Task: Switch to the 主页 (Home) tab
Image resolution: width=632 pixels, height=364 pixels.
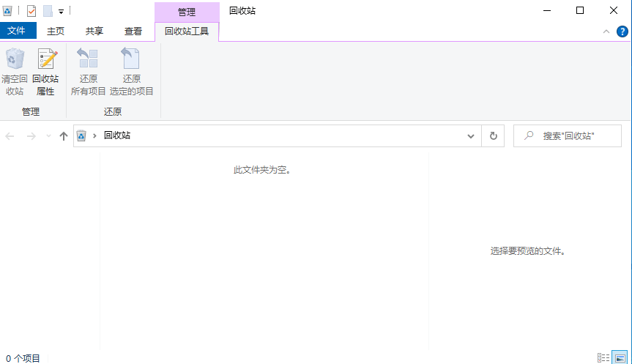Action: pos(56,31)
